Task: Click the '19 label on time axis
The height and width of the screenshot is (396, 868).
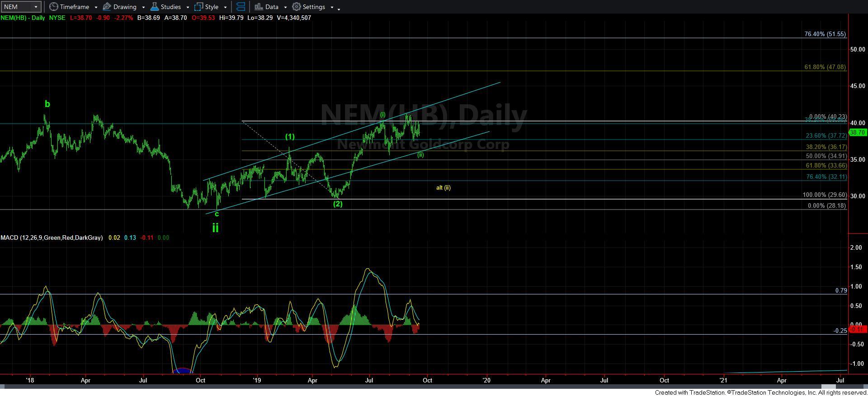Action: pyautogui.click(x=257, y=380)
